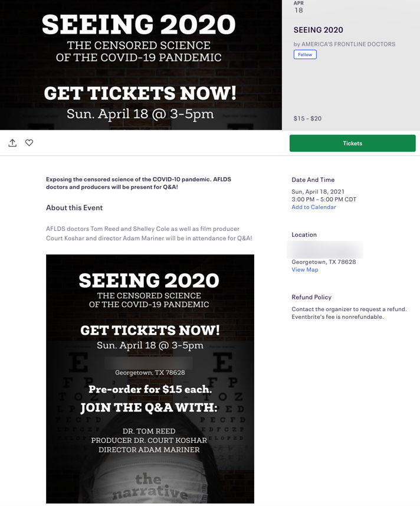The height and width of the screenshot is (506, 420).
Task: Click the bold event summary text
Action: 138,182
